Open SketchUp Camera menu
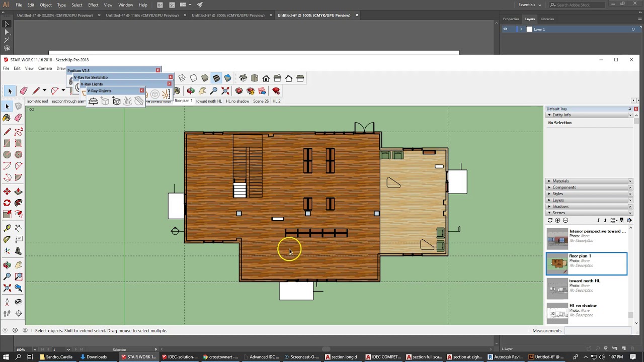This screenshot has height=362, width=644. click(x=45, y=68)
